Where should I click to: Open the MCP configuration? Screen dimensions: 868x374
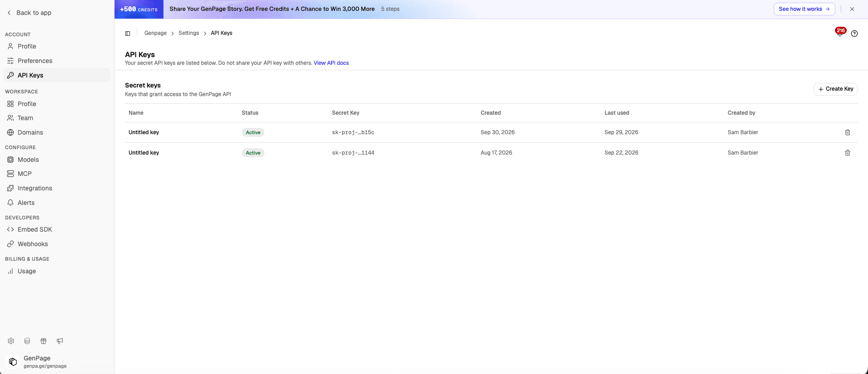[x=57, y=174]
